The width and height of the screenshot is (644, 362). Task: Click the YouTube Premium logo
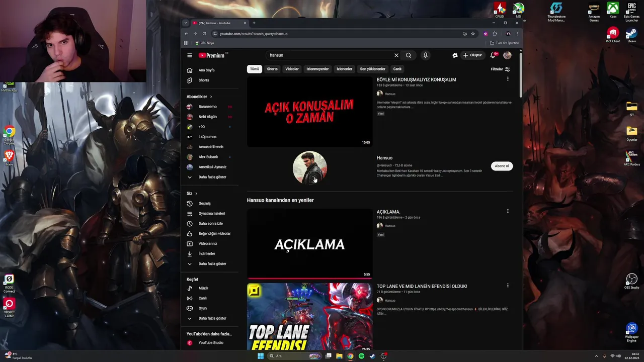[213, 55]
